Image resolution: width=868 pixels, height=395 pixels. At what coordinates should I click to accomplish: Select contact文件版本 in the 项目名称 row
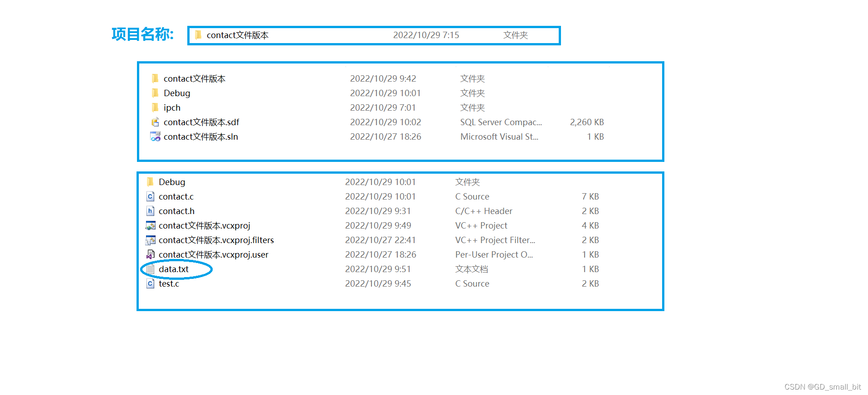click(238, 35)
